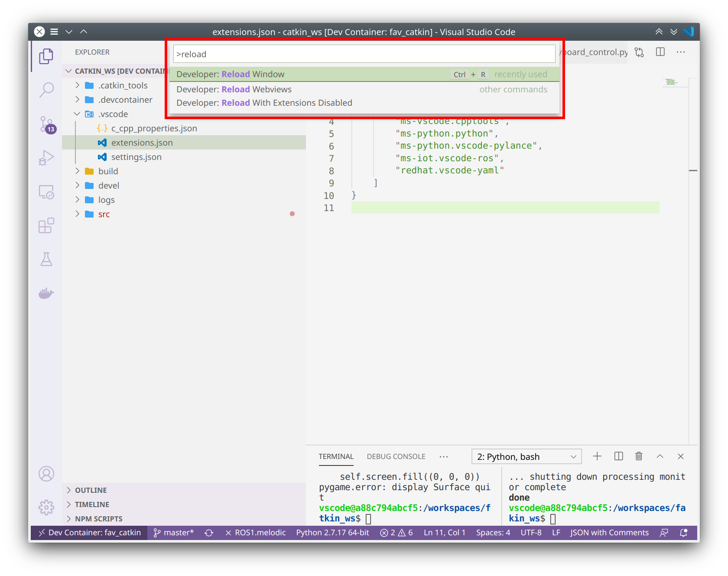
Task: Click the Dev Container: fav_catkin remote indicator
Action: coord(90,533)
